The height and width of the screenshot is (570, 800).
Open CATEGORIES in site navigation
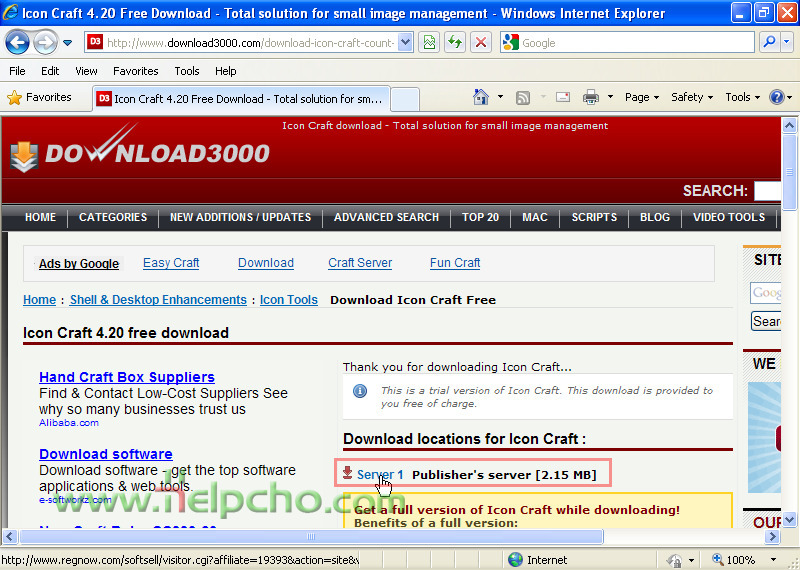tap(113, 217)
